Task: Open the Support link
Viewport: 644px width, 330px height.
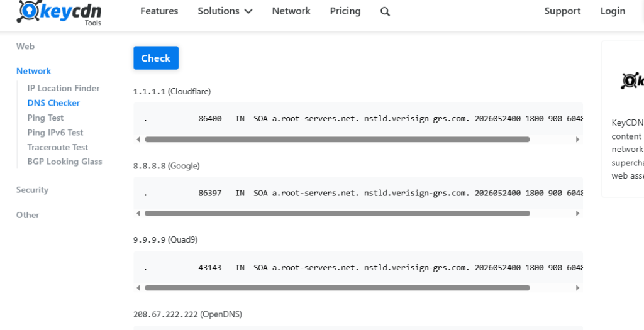Action: pos(562,11)
